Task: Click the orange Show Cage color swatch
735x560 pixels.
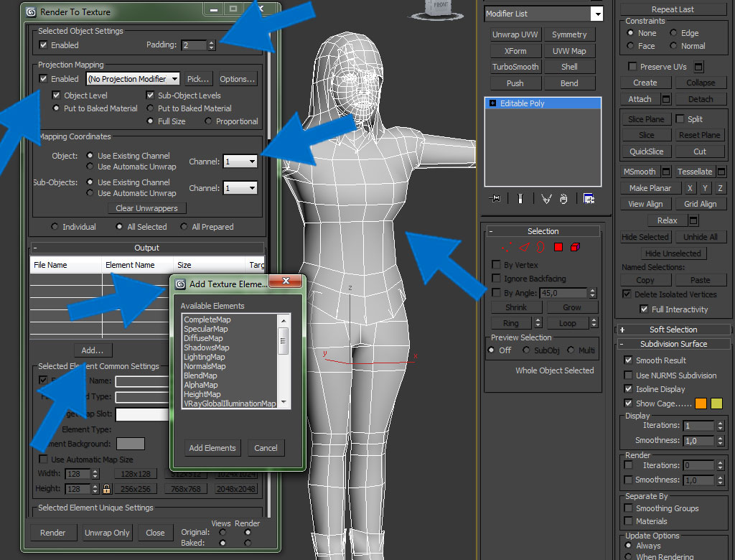Action: point(701,403)
